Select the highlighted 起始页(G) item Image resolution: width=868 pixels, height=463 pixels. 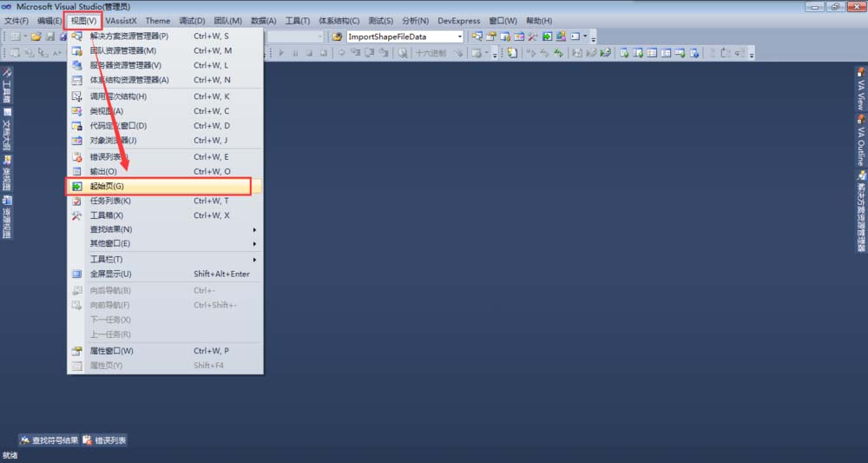click(164, 186)
